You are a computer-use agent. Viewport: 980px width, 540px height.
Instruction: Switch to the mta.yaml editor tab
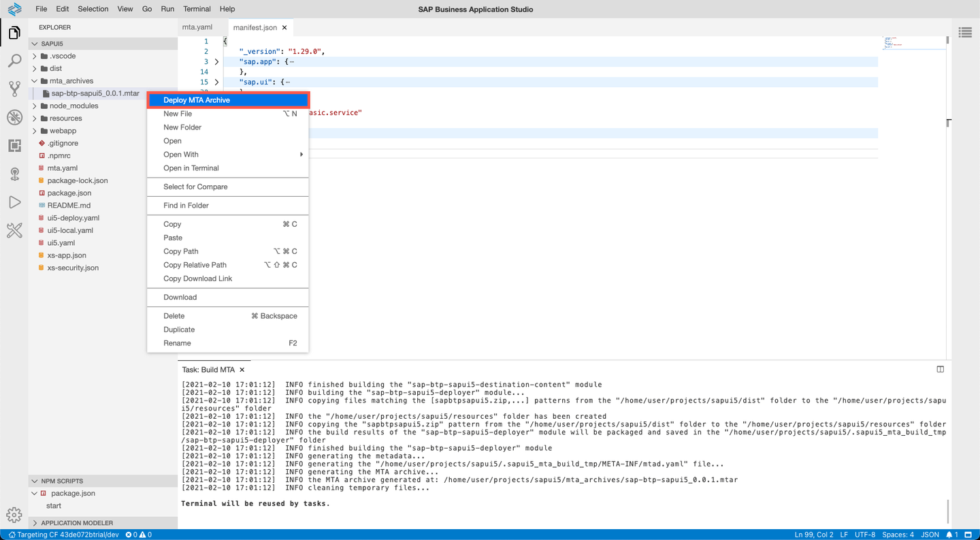[197, 27]
